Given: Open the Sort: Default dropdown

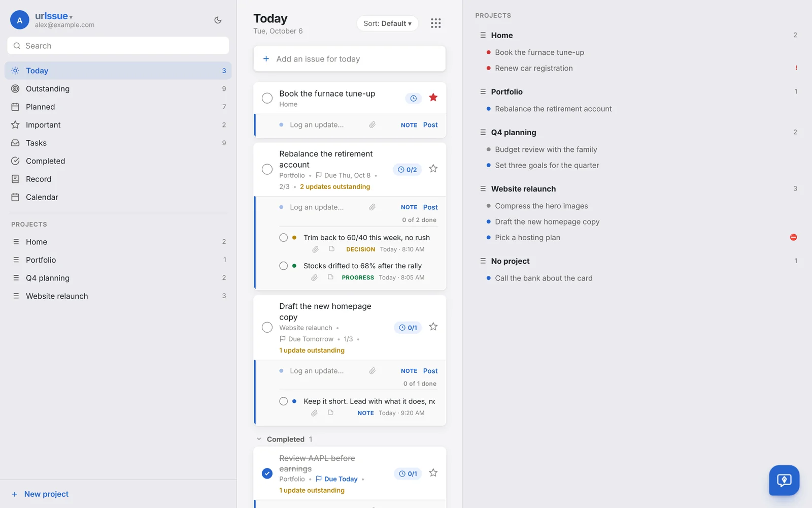Looking at the screenshot, I should [x=387, y=23].
